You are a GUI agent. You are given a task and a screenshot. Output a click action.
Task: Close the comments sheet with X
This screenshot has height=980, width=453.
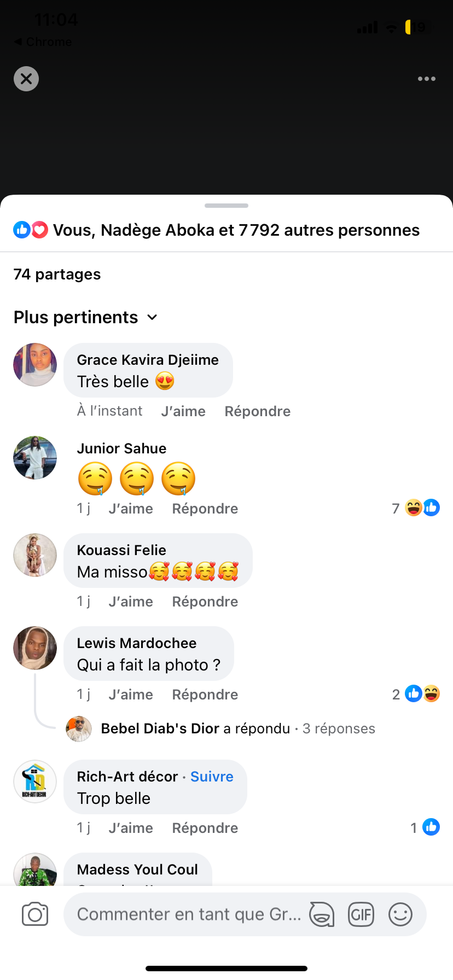coord(26,79)
